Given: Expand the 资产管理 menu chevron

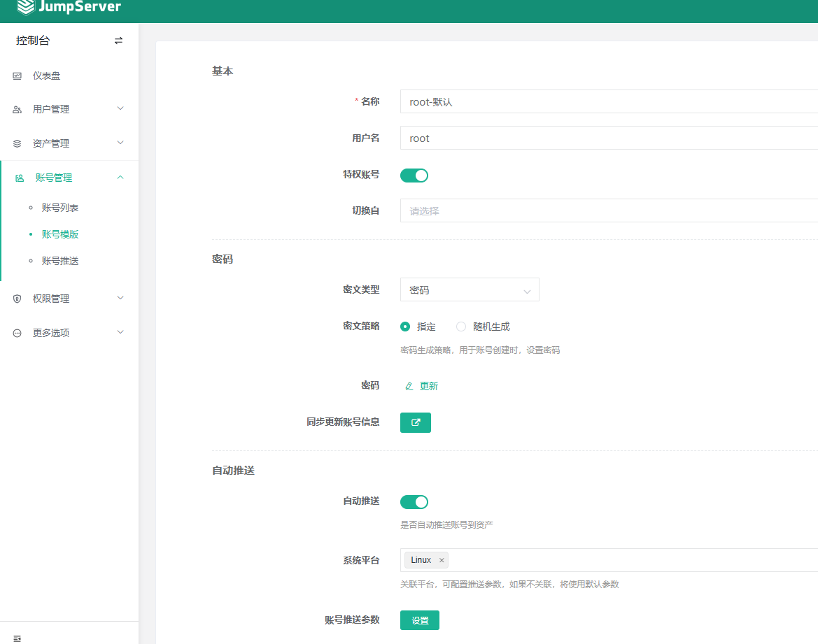Looking at the screenshot, I should coord(120,143).
